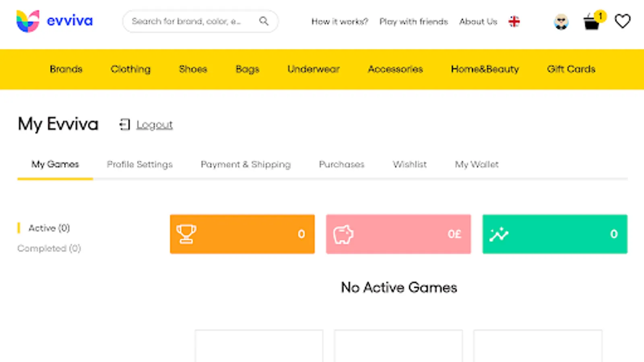Screen dimensions: 644x362
Task: Open the Clothing category
Action: pos(130,69)
